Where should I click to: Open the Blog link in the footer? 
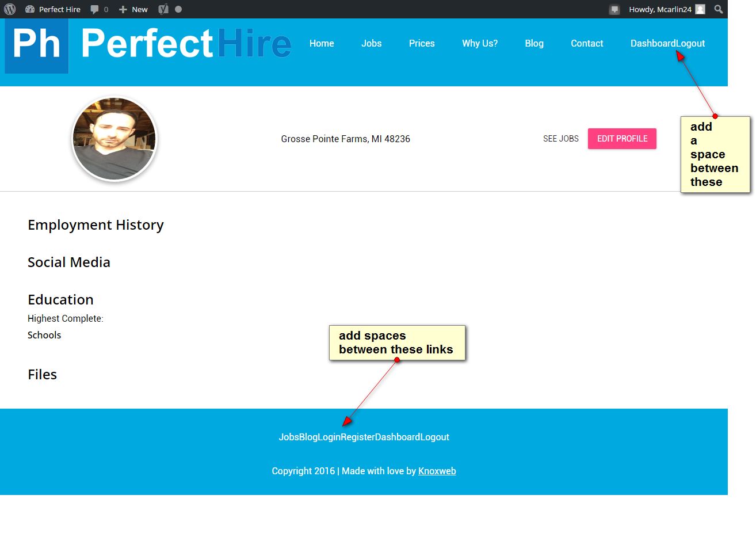(308, 437)
